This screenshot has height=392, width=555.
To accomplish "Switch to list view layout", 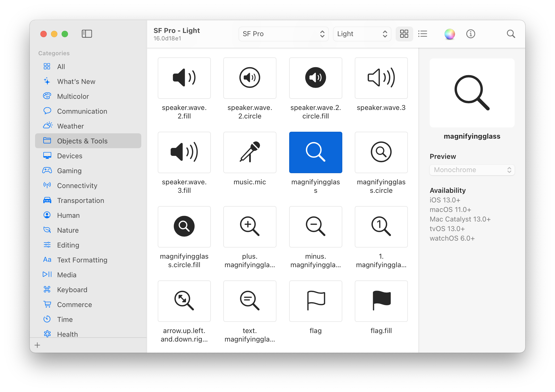I will point(422,34).
